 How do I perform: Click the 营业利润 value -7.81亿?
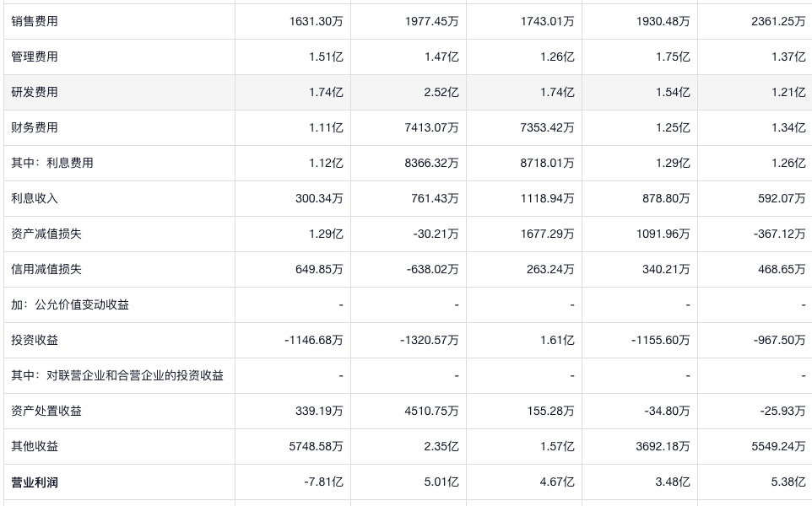click(x=323, y=482)
